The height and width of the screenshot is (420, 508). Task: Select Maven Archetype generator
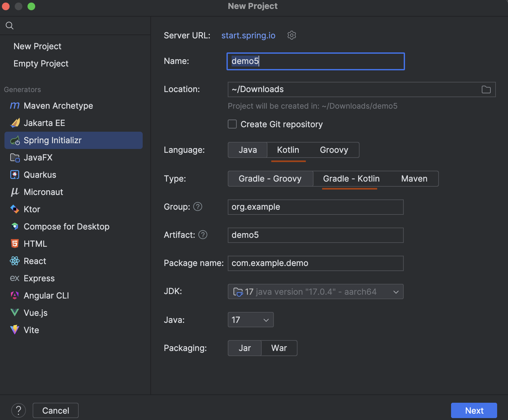click(58, 105)
